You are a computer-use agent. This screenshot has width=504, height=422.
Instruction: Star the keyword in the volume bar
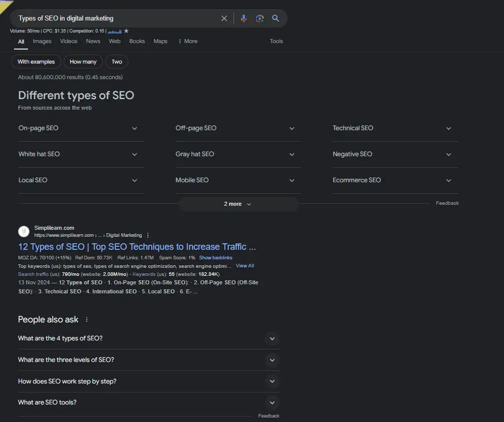(126, 31)
